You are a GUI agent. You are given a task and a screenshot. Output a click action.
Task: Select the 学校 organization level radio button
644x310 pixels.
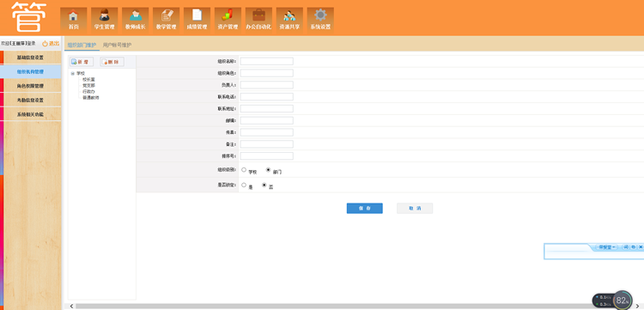click(244, 169)
